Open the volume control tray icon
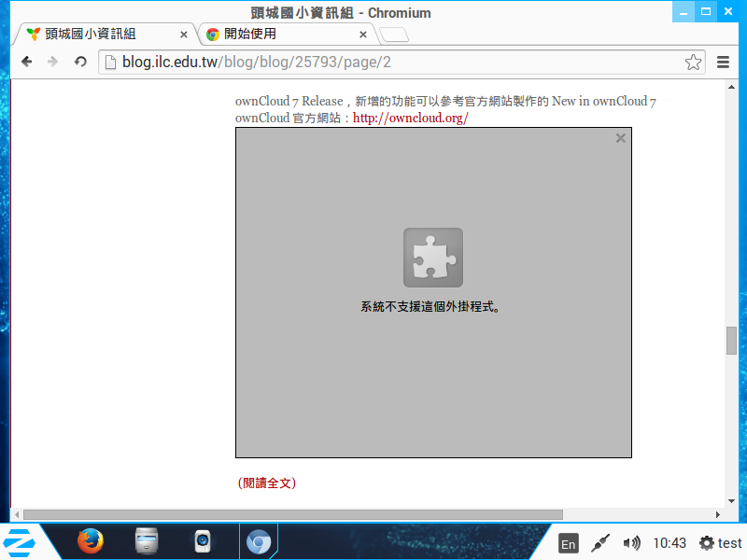This screenshot has height=560, width=747. tap(632, 543)
